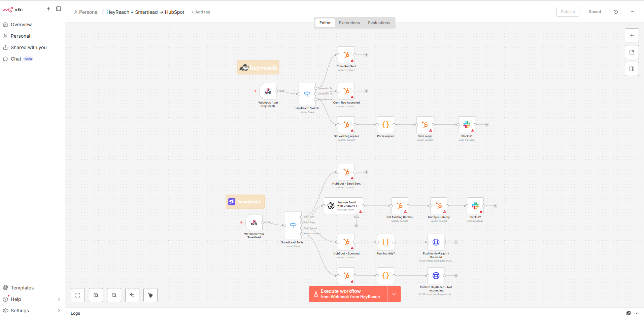This screenshot has width=644, height=318.
Task: Open the Parse replies code node
Action: pyautogui.click(x=385, y=125)
